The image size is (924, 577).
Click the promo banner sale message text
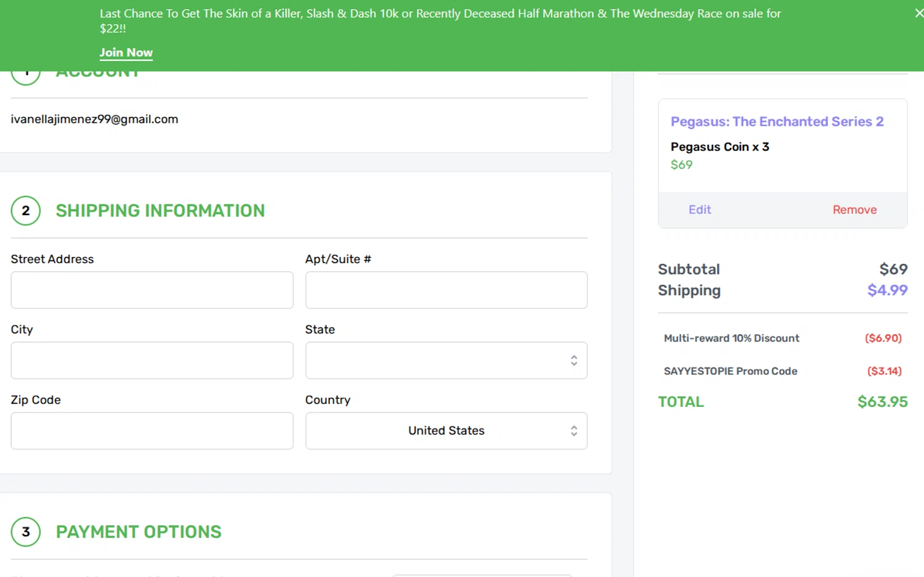440,21
